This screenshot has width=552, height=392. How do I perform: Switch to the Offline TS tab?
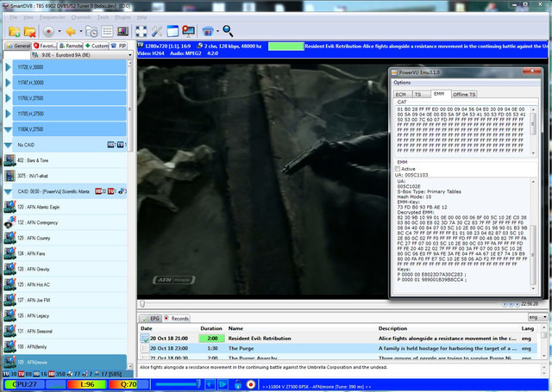tap(464, 94)
